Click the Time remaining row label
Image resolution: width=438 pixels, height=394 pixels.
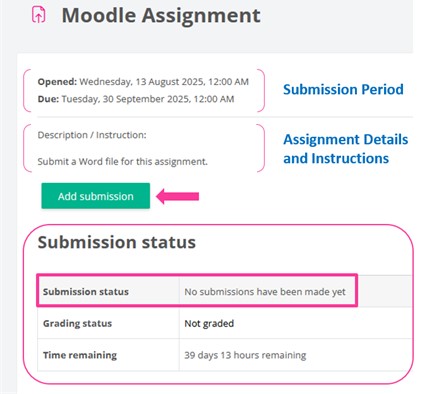click(80, 355)
